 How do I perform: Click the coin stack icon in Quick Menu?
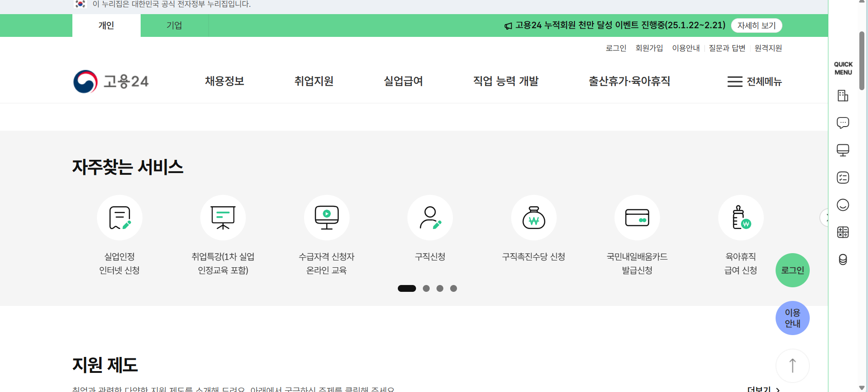point(843,260)
